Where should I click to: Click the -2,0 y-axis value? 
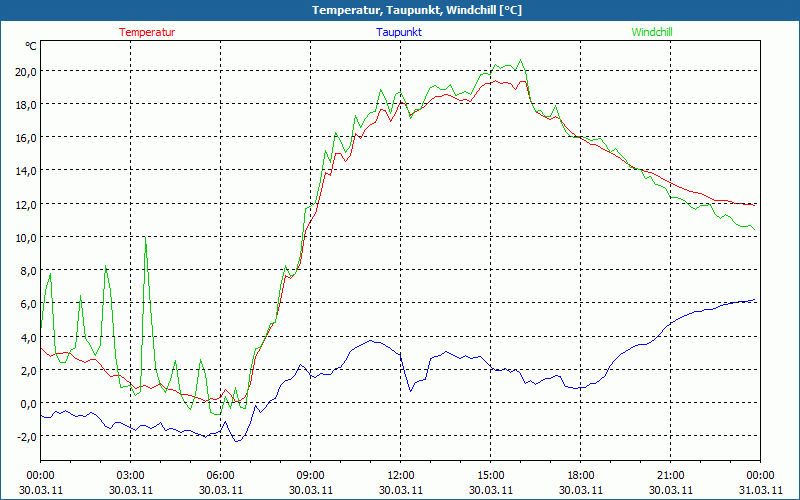coord(27,437)
